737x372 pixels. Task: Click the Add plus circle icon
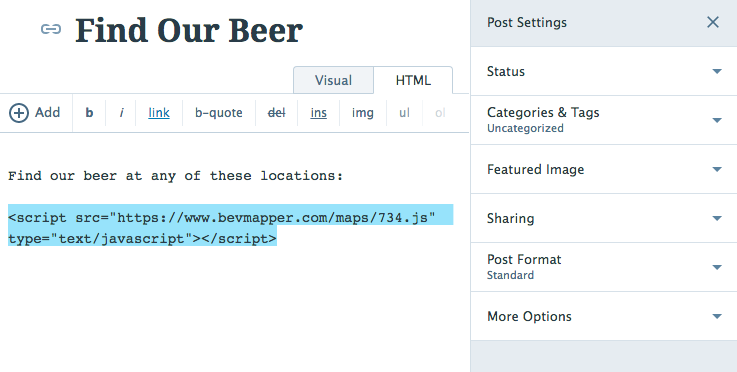(x=19, y=113)
